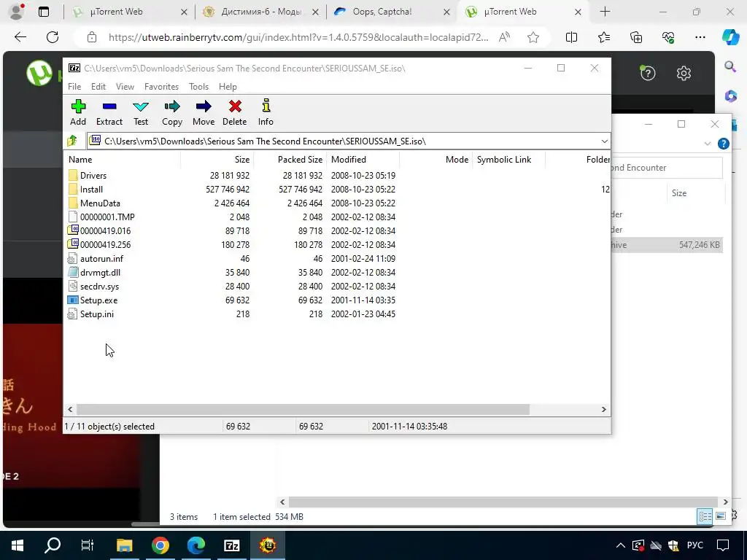This screenshot has width=747, height=560.
Task: Open File Explorer on the taskbar
Action: pyautogui.click(x=125, y=545)
